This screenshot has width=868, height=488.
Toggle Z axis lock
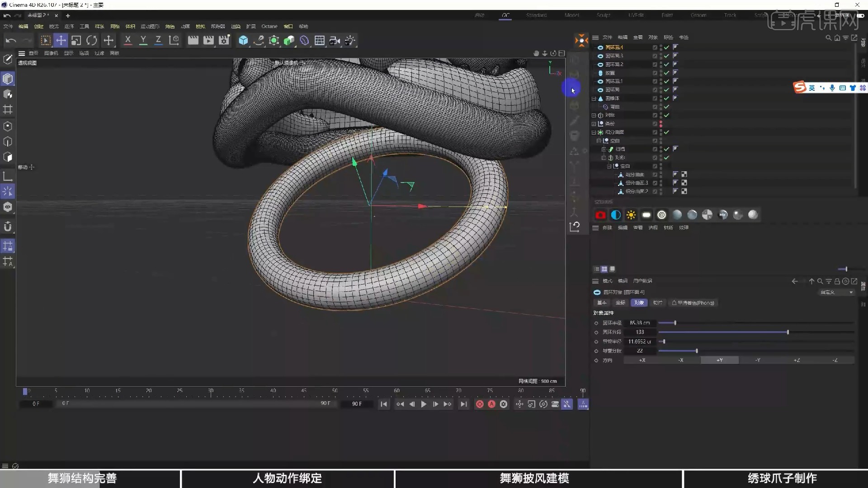(x=158, y=41)
